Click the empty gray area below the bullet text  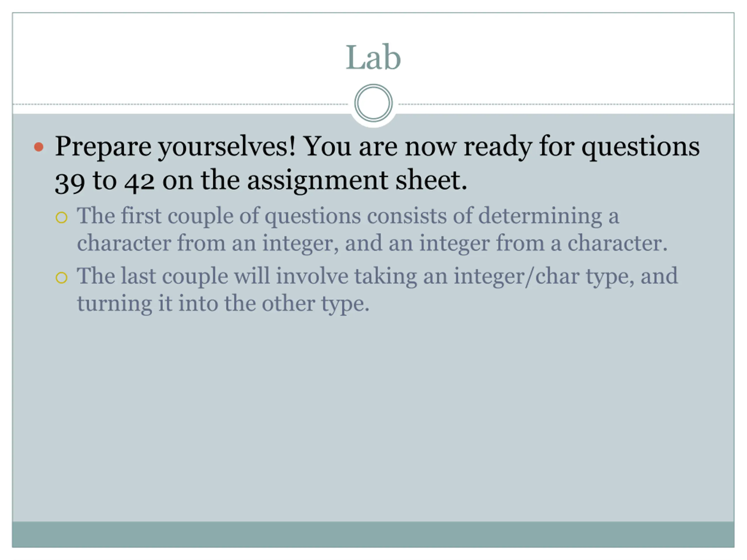373,419
